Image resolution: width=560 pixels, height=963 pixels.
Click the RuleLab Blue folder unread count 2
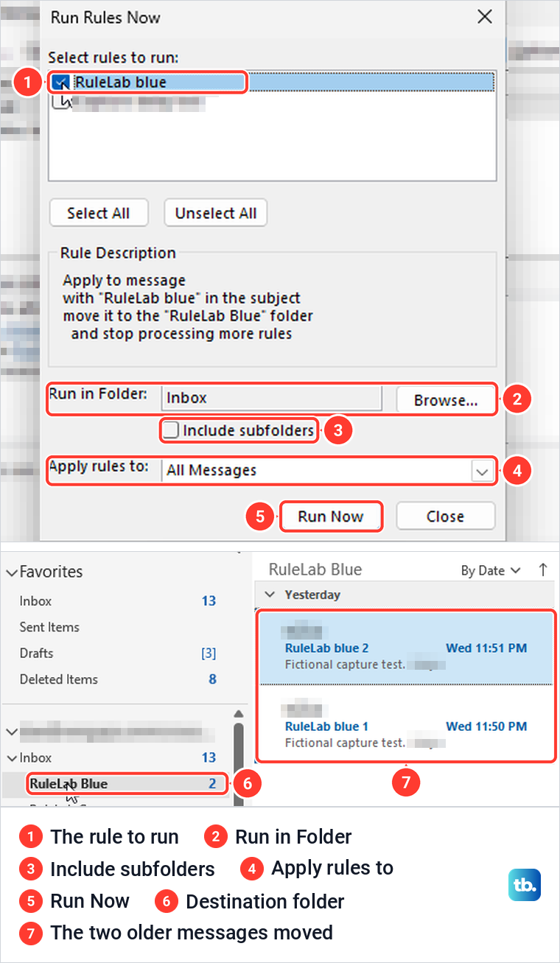[x=212, y=784]
